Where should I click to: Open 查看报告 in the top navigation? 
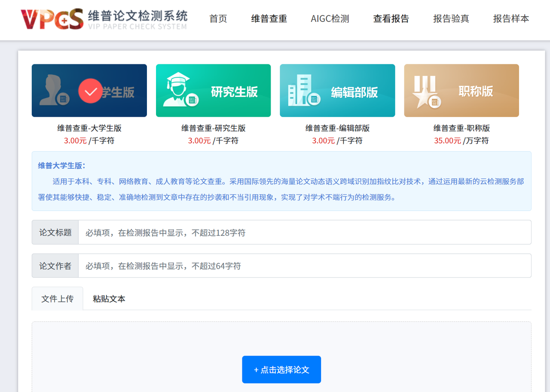tap(391, 19)
